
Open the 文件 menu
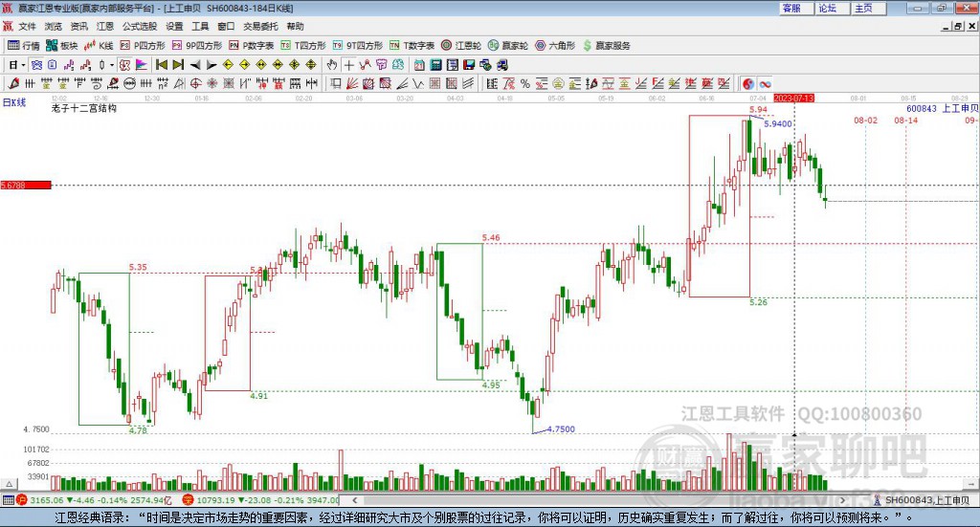27,26
